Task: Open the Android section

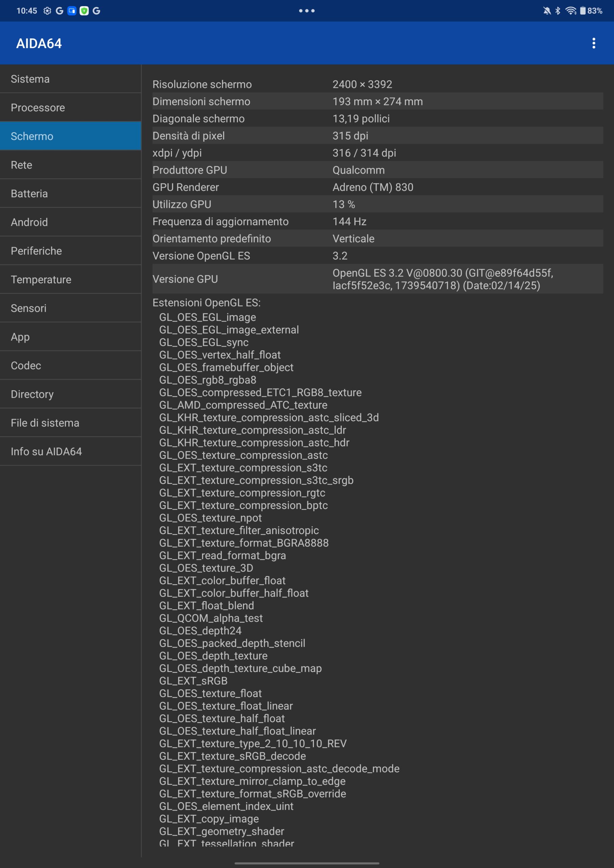Action: click(x=71, y=222)
